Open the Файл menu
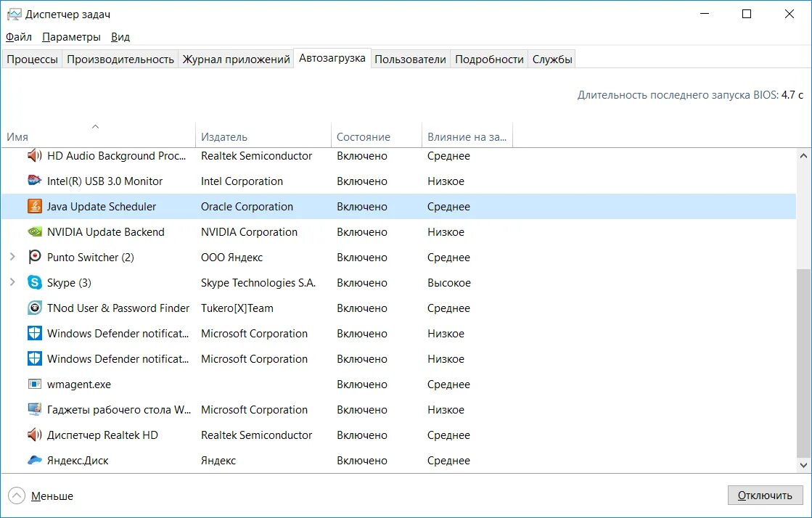Viewport: 812px width, 518px height. (19, 37)
